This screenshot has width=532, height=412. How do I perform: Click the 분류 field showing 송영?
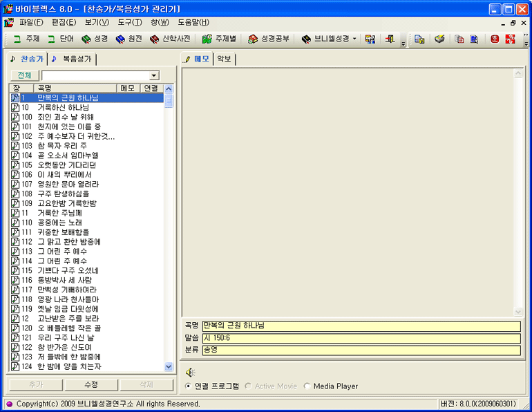pyautogui.click(x=361, y=350)
